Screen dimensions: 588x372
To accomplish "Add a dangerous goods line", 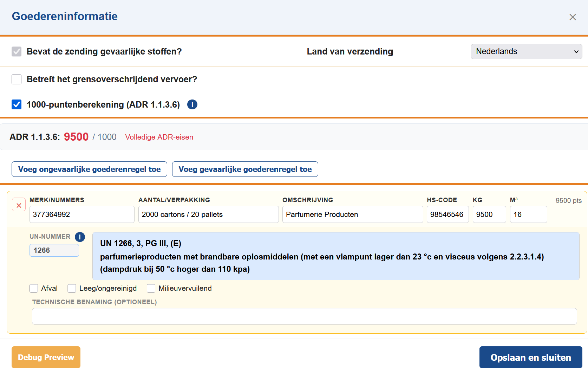I will pyautogui.click(x=245, y=169).
